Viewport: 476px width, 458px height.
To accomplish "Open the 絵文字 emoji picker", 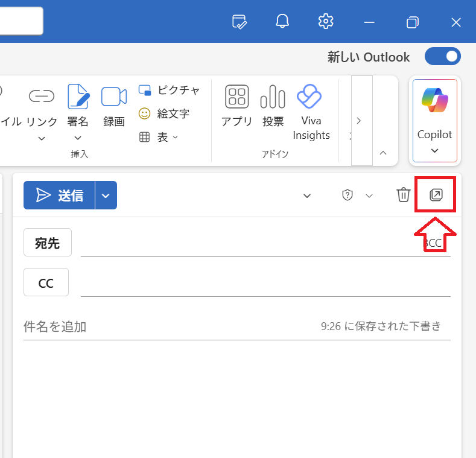I will tap(164, 113).
